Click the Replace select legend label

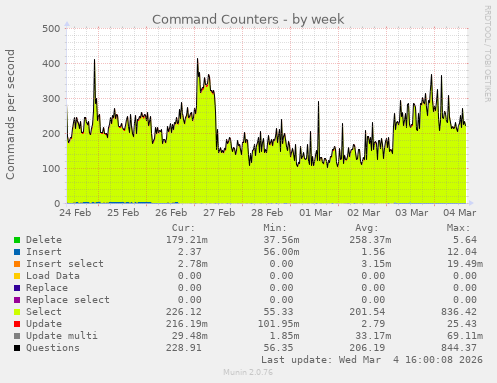point(68,300)
